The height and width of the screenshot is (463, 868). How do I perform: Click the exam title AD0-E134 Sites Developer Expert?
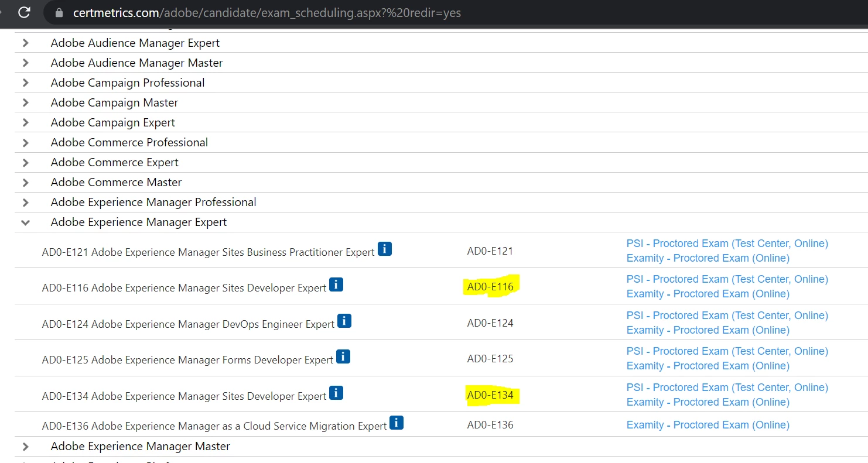point(184,396)
